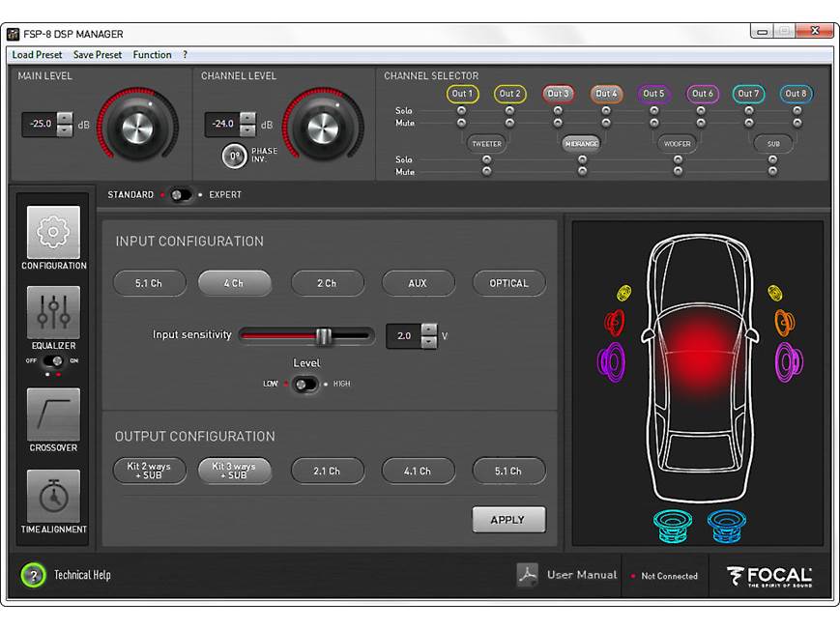Choose 2 Ch input configuration
This screenshot has width=840, height=630.
click(328, 283)
